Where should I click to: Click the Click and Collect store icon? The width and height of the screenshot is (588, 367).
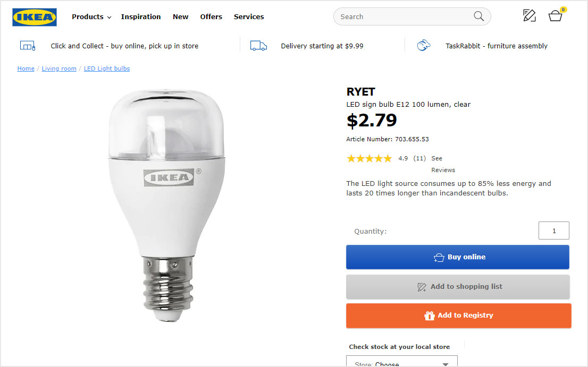click(x=27, y=46)
